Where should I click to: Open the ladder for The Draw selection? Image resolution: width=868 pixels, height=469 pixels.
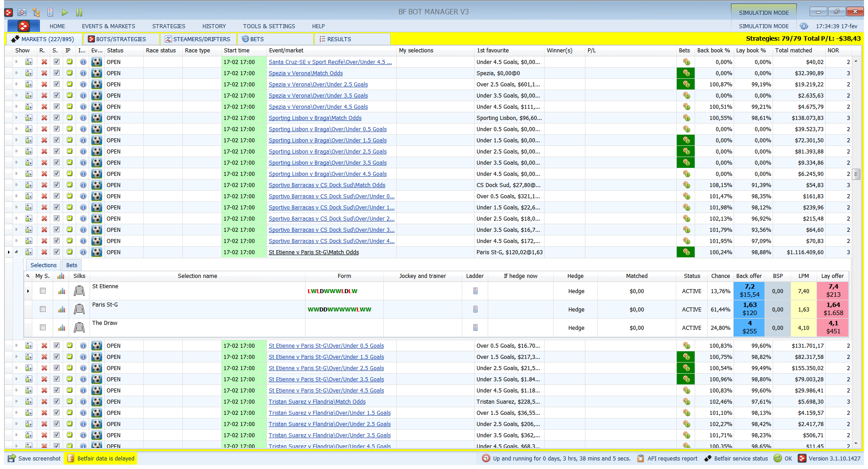point(475,328)
